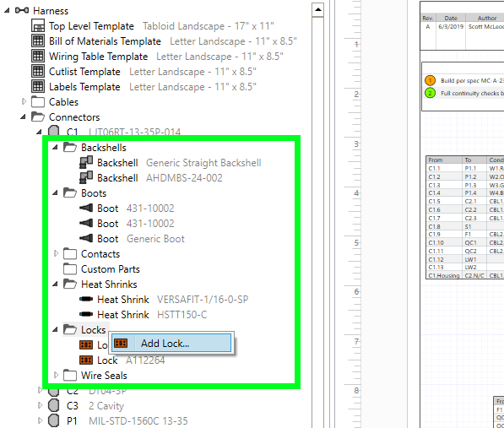Click the tree panel scroll up arrow

tap(318, 9)
